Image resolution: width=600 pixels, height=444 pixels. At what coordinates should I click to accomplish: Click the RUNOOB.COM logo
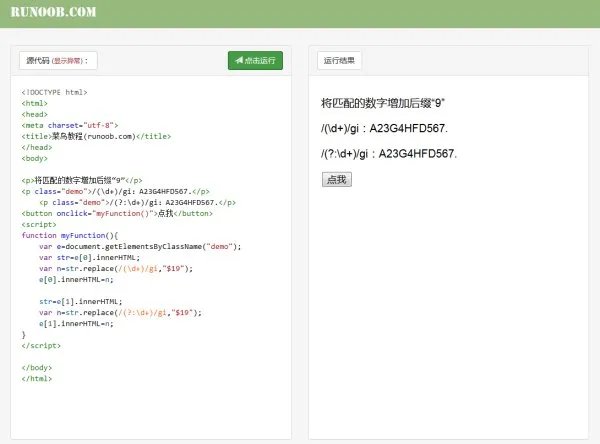pyautogui.click(x=53, y=12)
